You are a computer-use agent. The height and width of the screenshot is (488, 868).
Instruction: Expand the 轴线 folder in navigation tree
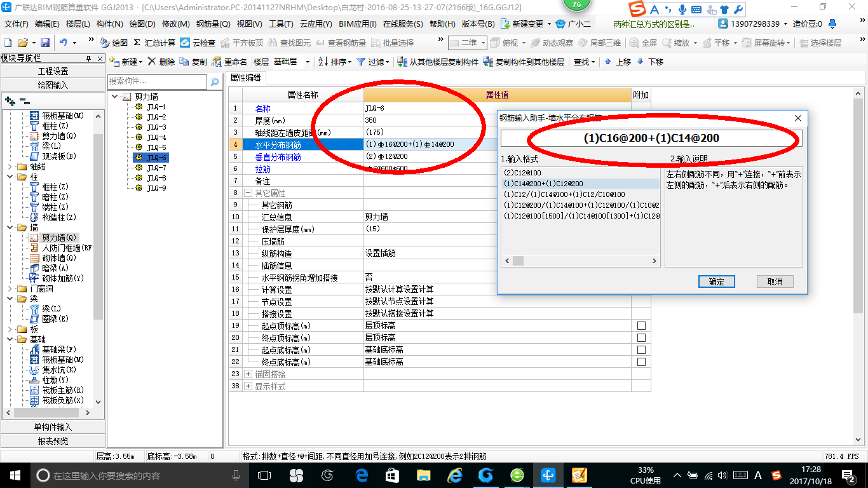pos(10,166)
